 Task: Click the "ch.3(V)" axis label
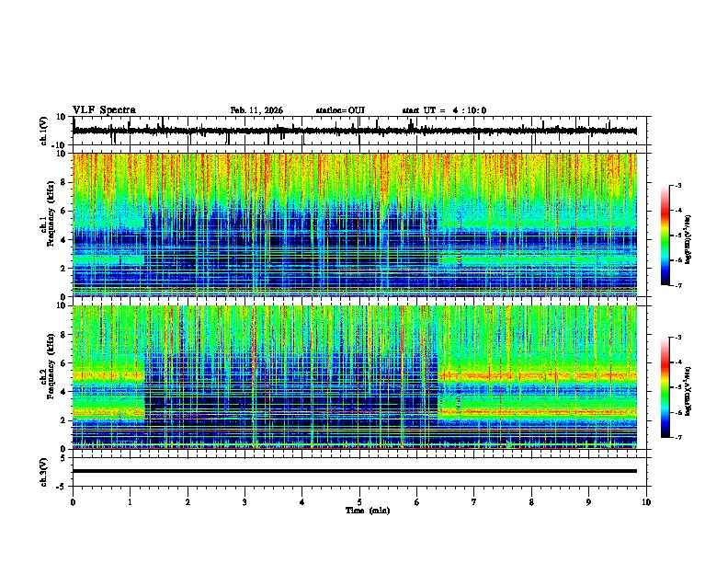click(x=44, y=472)
